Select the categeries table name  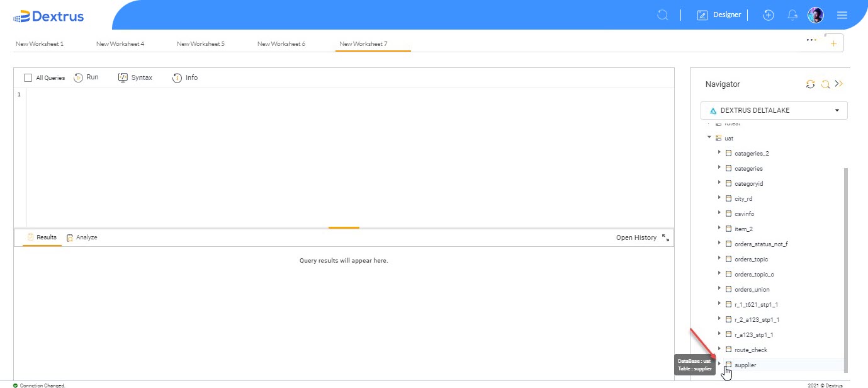click(748, 168)
